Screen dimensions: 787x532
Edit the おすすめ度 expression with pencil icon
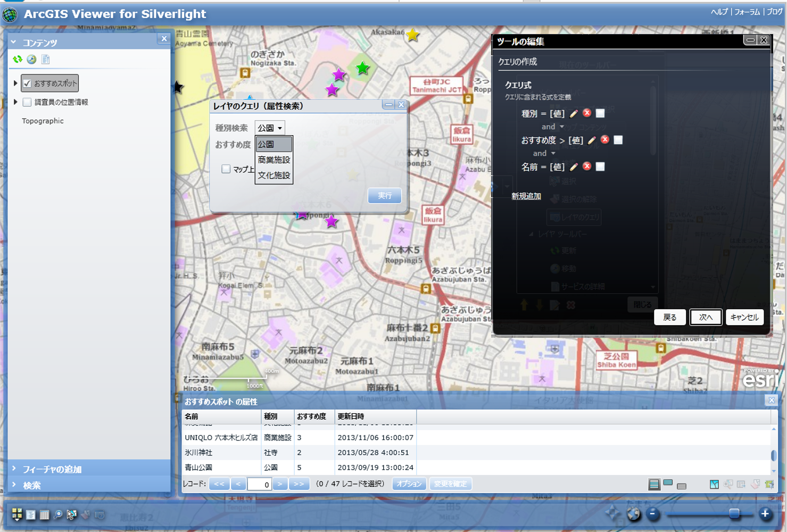pos(592,140)
